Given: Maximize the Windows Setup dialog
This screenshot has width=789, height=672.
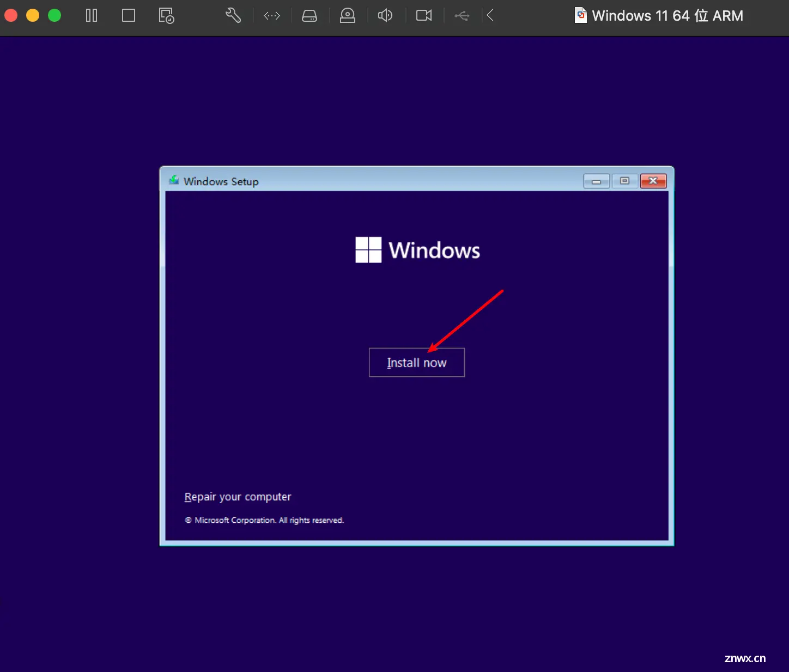Looking at the screenshot, I should click(625, 181).
